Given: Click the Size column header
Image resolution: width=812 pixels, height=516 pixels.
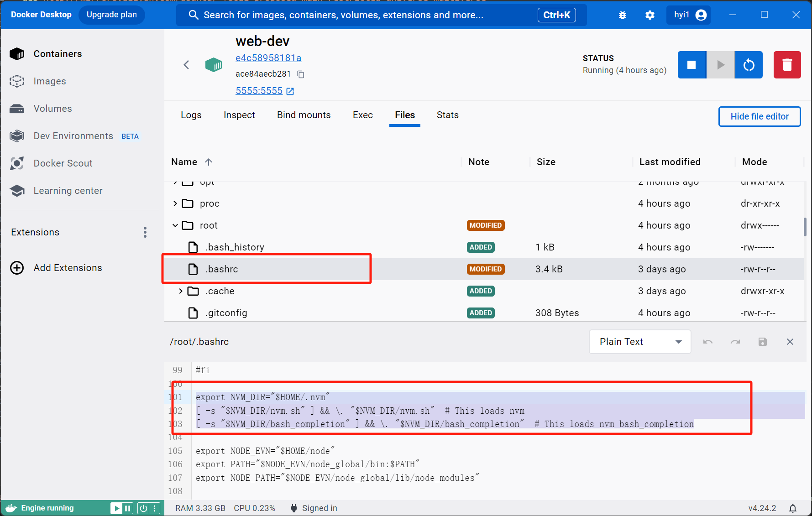Looking at the screenshot, I should 546,162.
